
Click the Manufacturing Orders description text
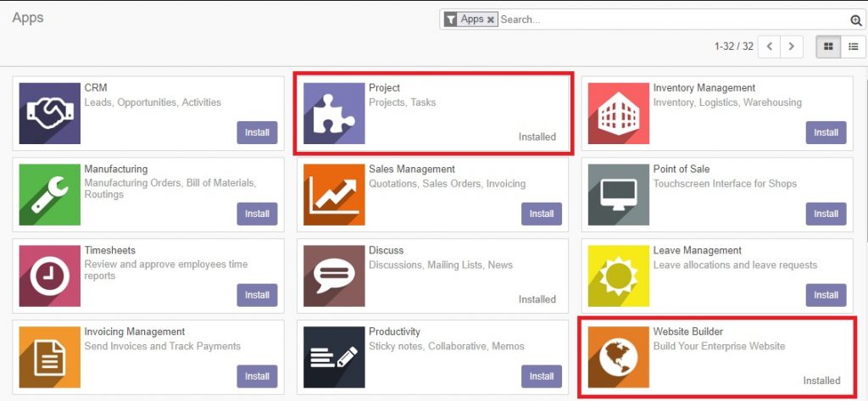pos(170,189)
